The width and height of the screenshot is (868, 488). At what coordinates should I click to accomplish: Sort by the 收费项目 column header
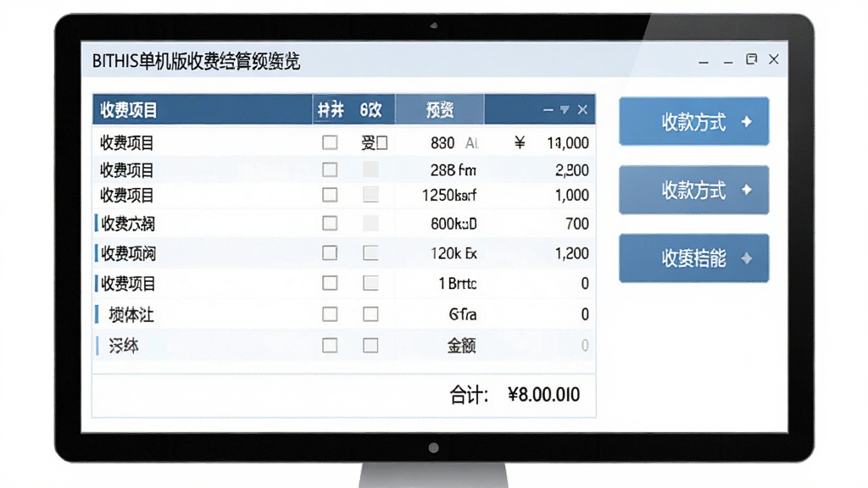click(x=129, y=110)
